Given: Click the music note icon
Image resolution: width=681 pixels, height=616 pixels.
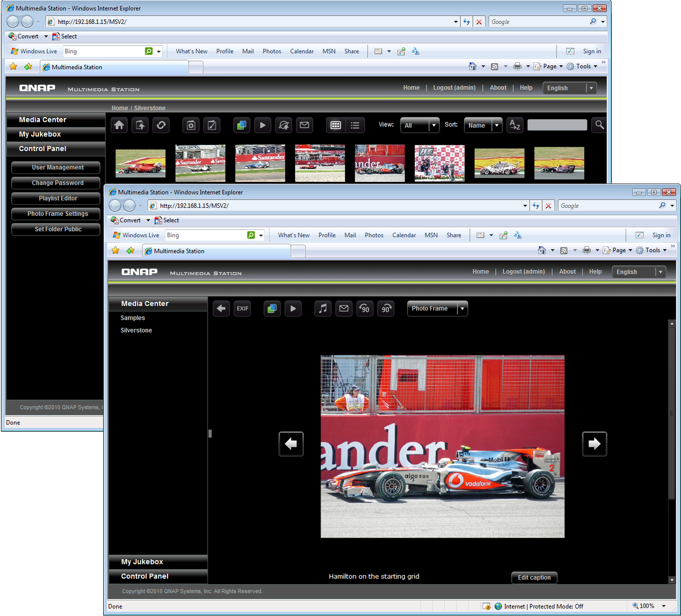Looking at the screenshot, I should pos(322,309).
